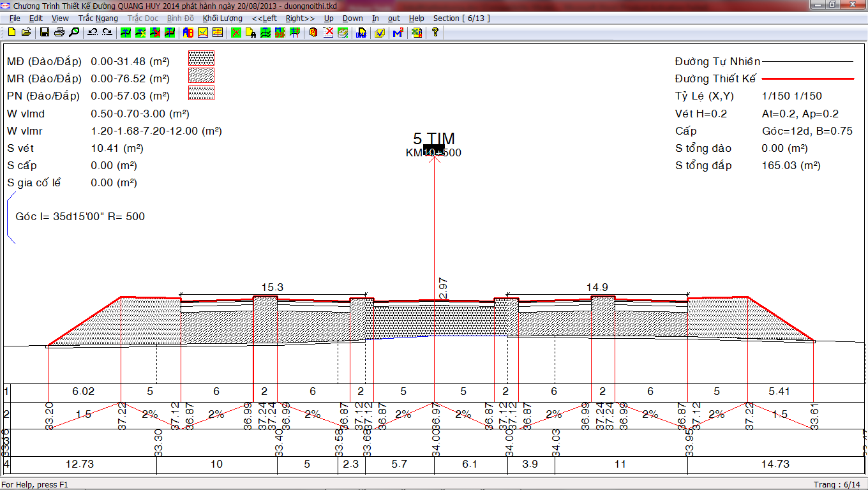
Task: Click the stacked papers icon
Action: tap(343, 32)
